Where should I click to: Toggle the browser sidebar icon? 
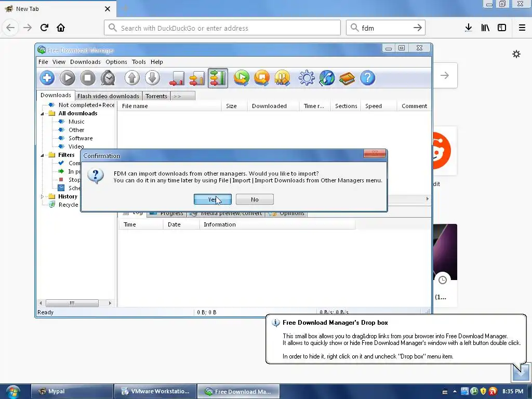click(x=502, y=28)
